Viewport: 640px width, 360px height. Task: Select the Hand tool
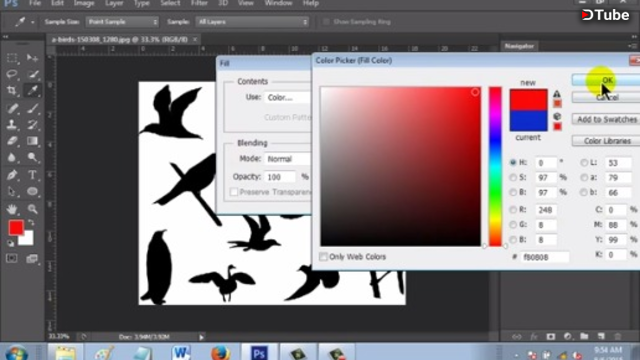pos(12,209)
